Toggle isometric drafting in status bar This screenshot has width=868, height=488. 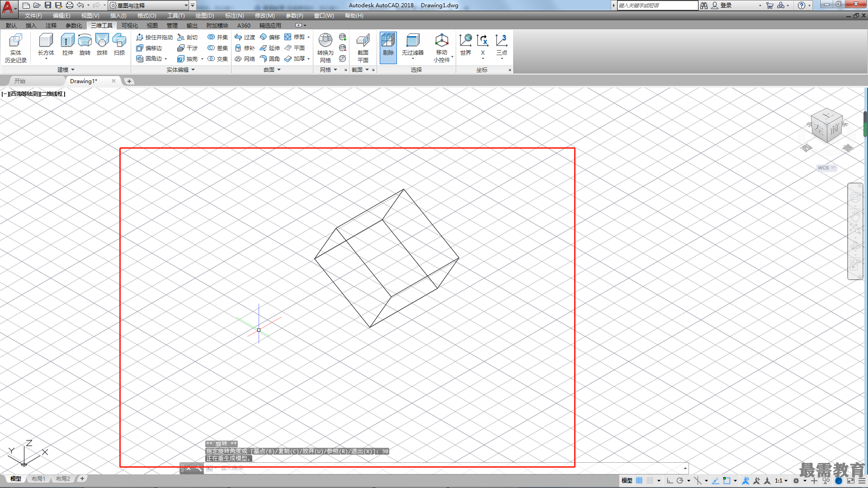tap(698, 480)
